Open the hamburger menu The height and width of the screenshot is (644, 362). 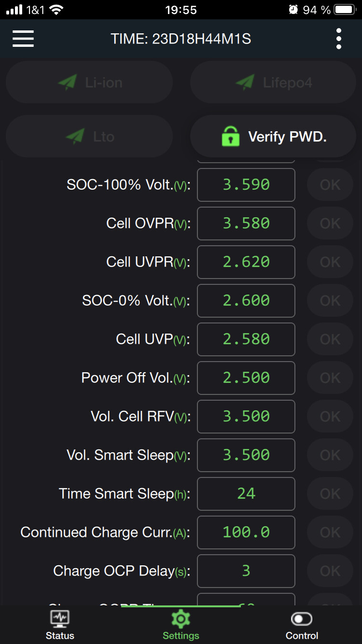tap(23, 39)
